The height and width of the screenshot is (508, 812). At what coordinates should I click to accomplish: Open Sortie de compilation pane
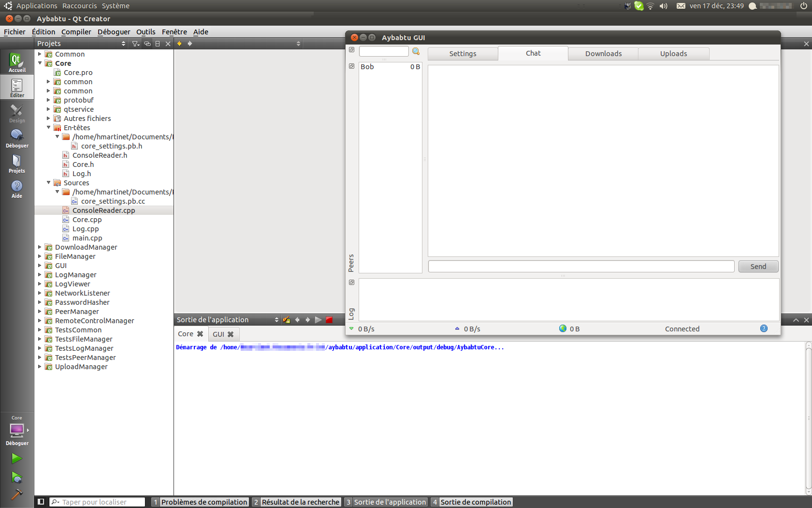(472, 502)
